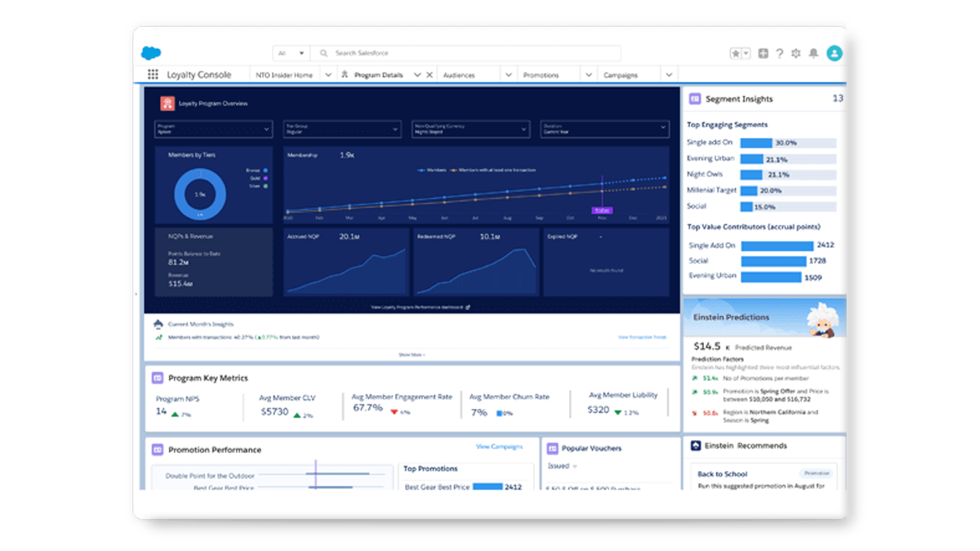Image resolution: width=980 pixels, height=551 pixels.
Task: Open the Favorites star icon
Action: pyautogui.click(x=736, y=54)
